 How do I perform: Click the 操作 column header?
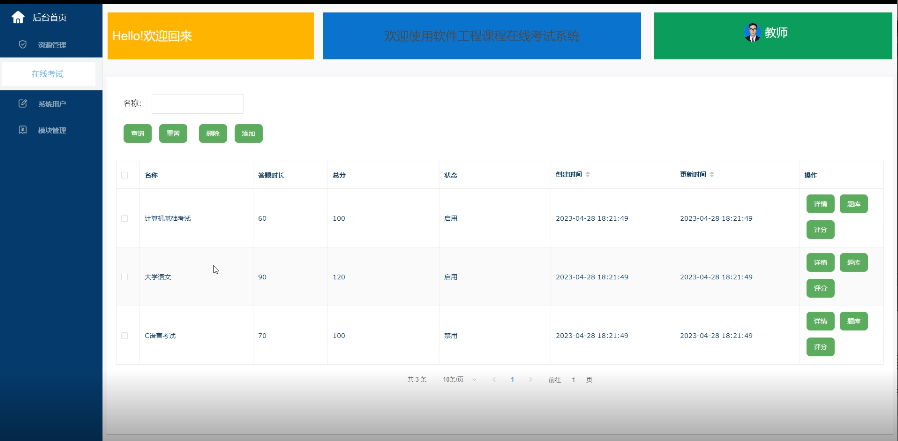click(x=811, y=175)
